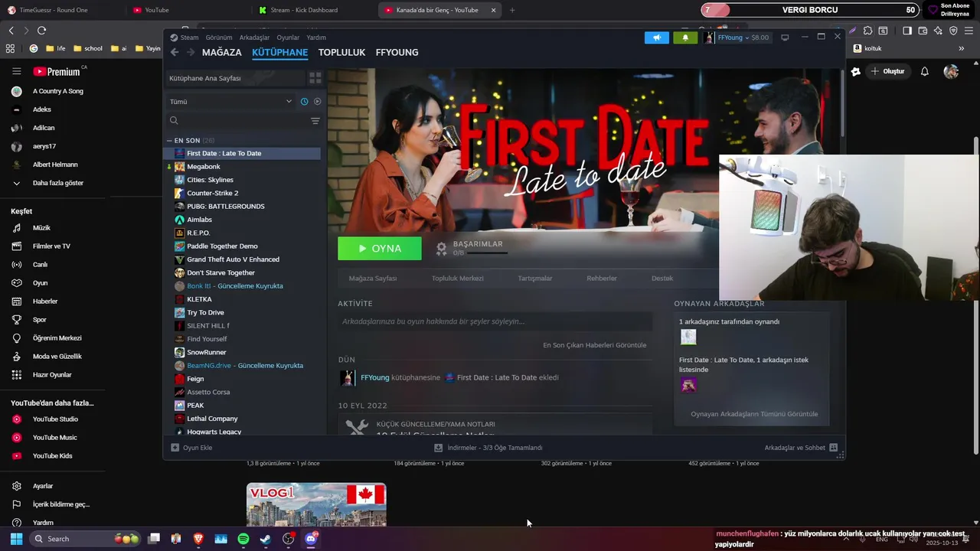Switch Steam to Big Picture mode icon

(x=785, y=37)
